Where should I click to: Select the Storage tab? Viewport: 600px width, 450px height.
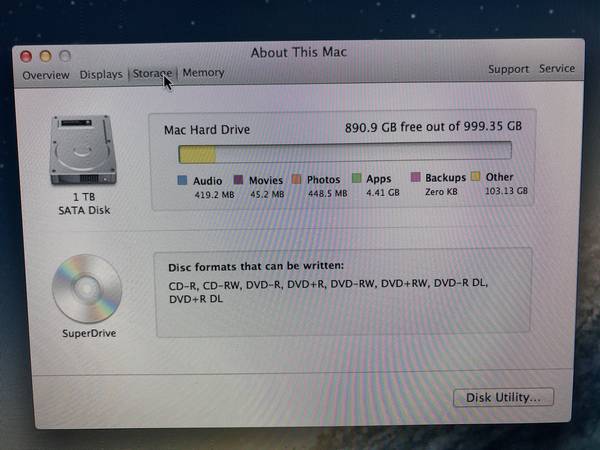(153, 74)
